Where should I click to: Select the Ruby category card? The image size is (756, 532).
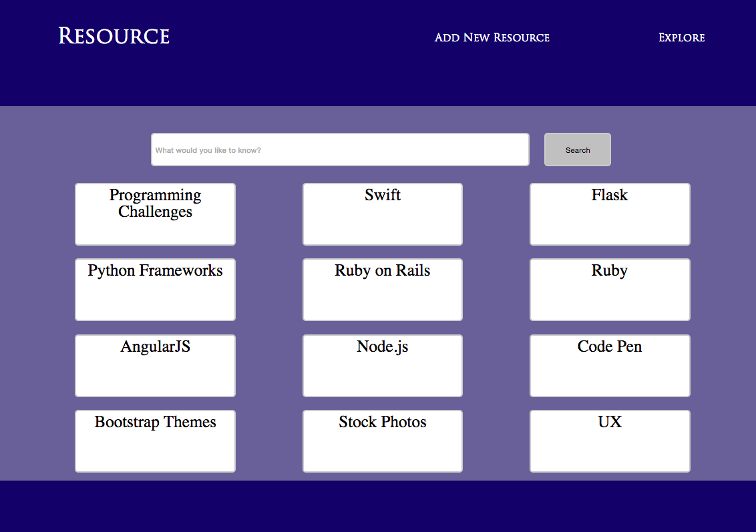610,290
